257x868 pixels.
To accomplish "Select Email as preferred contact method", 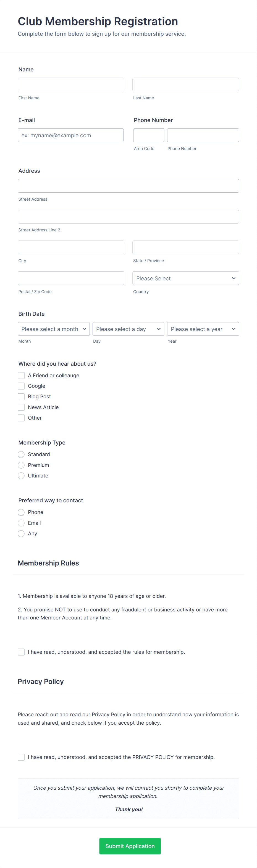I will tap(21, 523).
